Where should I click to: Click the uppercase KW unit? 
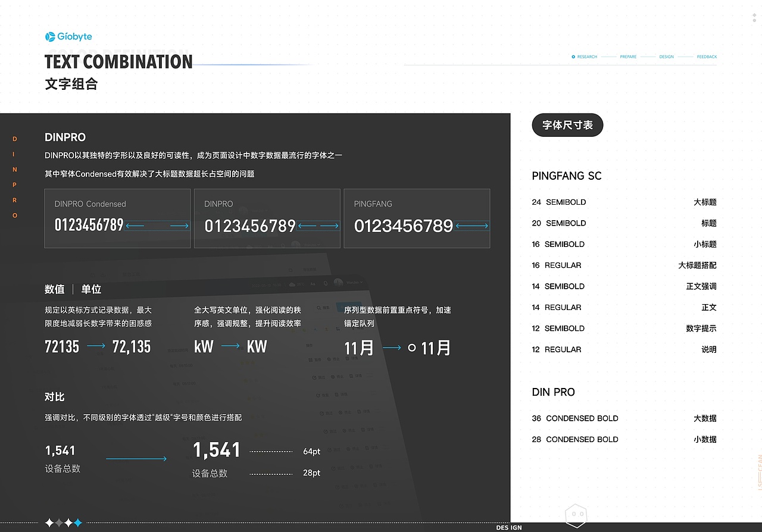pyautogui.click(x=257, y=347)
